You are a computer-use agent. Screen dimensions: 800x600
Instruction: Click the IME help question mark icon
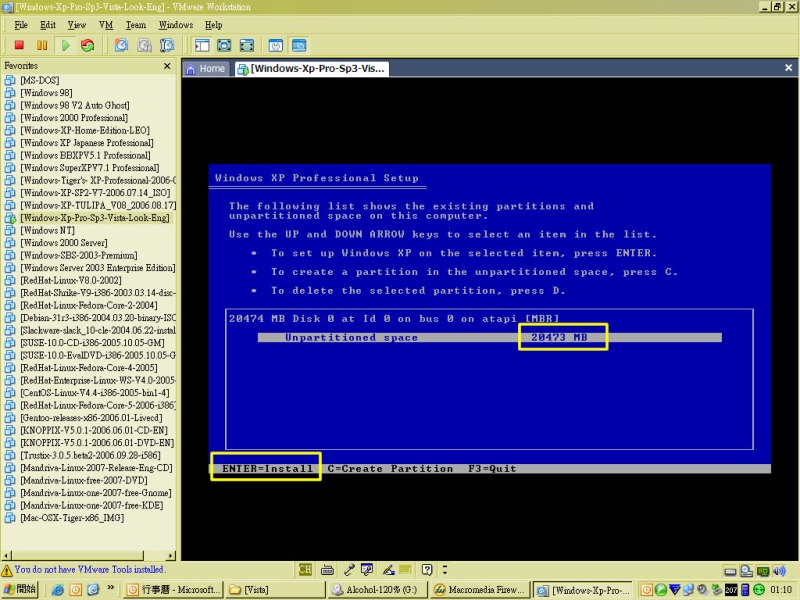[427, 569]
